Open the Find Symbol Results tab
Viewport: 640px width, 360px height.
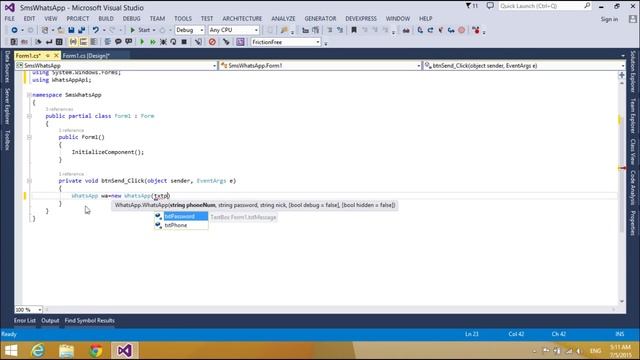89,321
